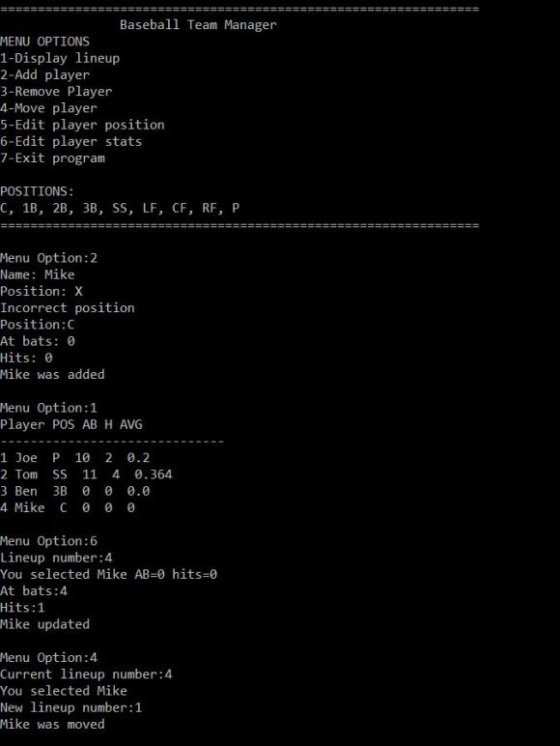Click lineup row '1 Joe P 10 2 0.2'
The width and height of the screenshot is (560, 746).
pyautogui.click(x=75, y=458)
